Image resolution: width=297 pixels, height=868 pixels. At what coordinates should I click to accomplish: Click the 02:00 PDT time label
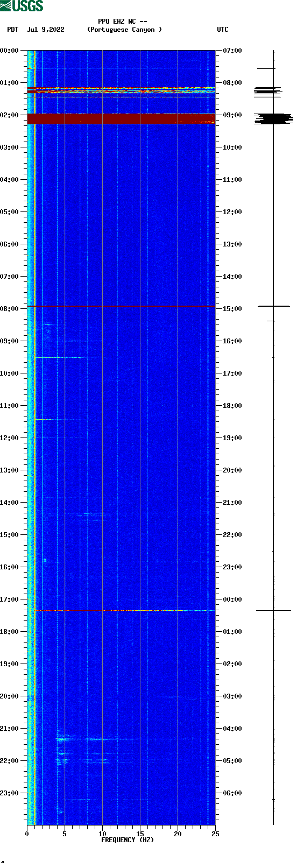10,115
